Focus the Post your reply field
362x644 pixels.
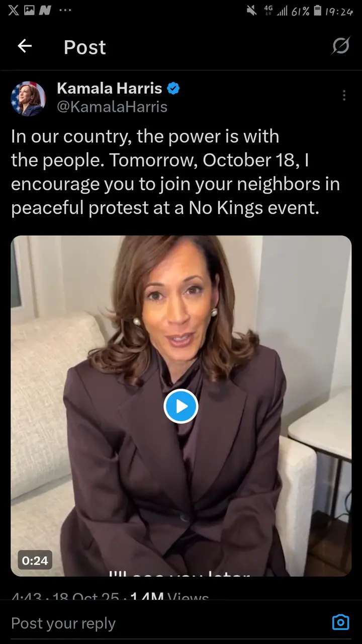tap(166, 623)
